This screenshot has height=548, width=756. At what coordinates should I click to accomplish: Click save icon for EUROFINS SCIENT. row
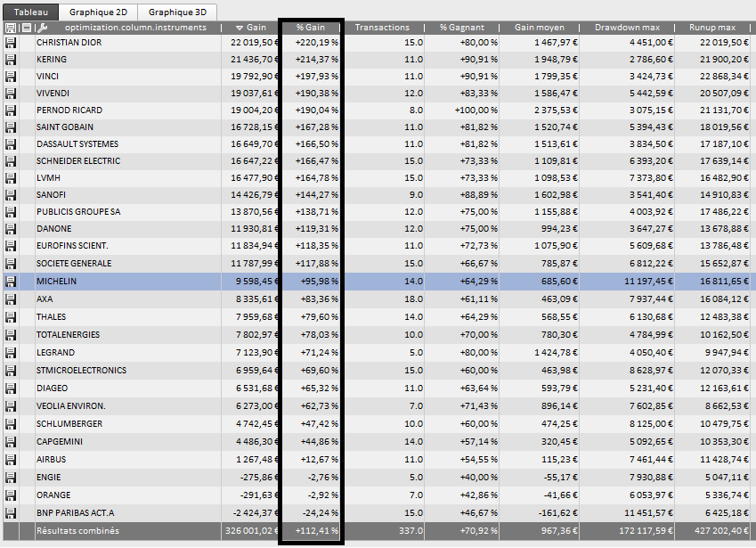click(11, 246)
